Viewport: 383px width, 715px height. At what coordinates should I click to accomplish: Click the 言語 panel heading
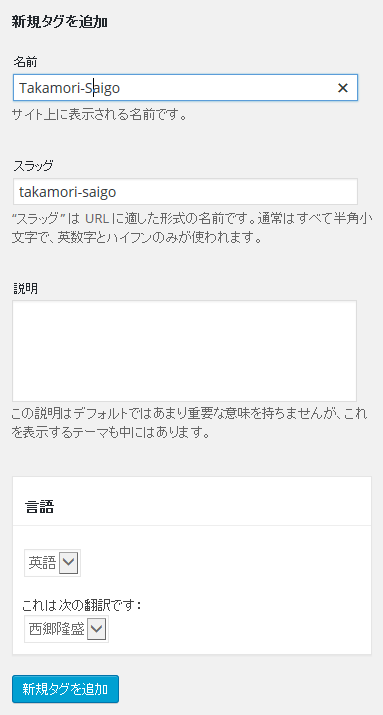39,507
